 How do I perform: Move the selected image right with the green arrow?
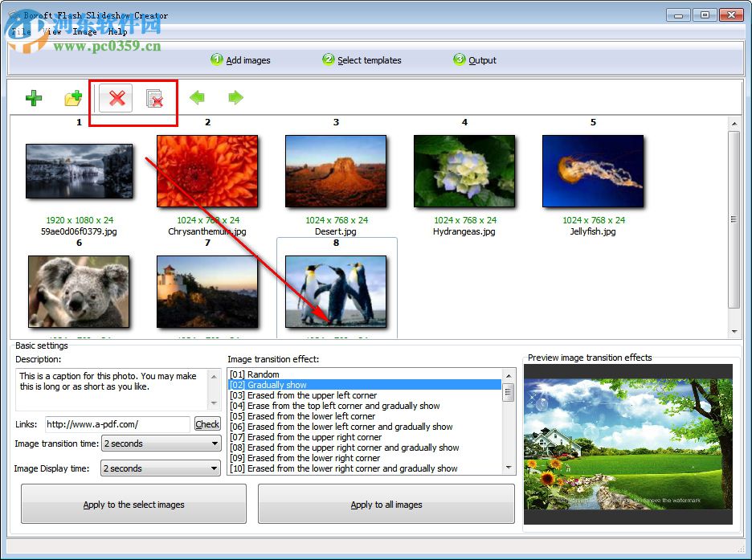click(235, 98)
